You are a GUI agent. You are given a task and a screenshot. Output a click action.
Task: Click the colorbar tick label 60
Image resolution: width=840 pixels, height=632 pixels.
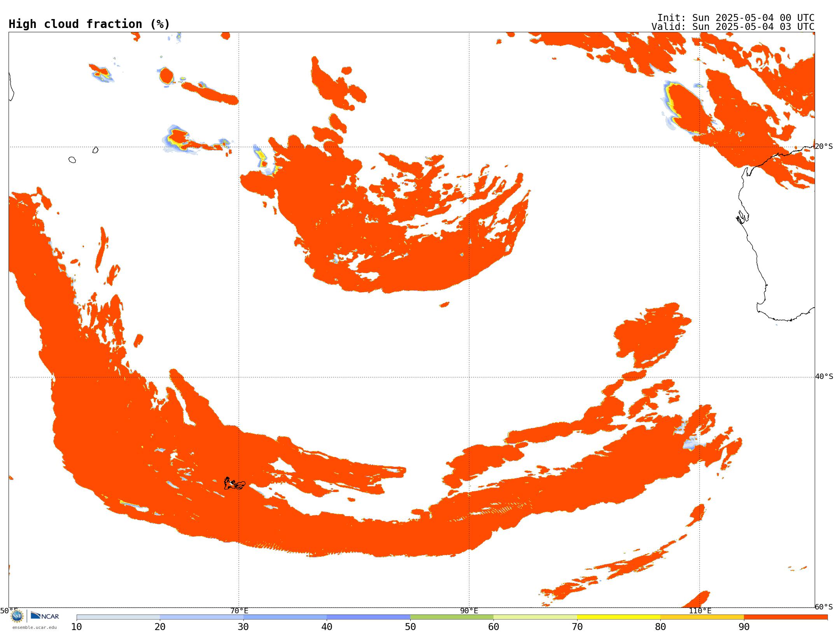tap(493, 627)
